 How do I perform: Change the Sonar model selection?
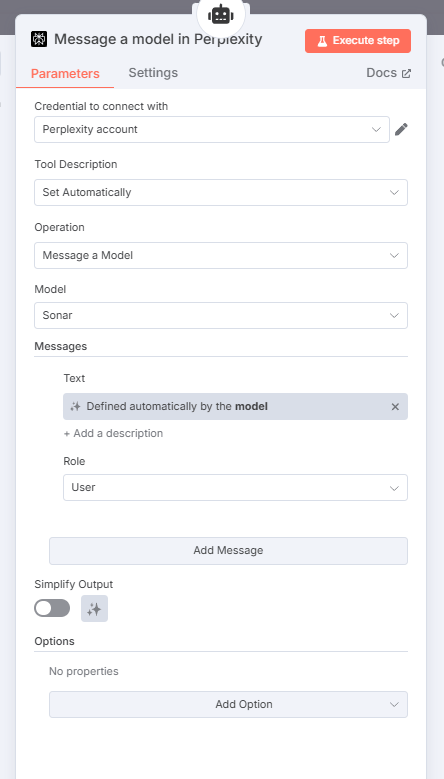tap(221, 315)
